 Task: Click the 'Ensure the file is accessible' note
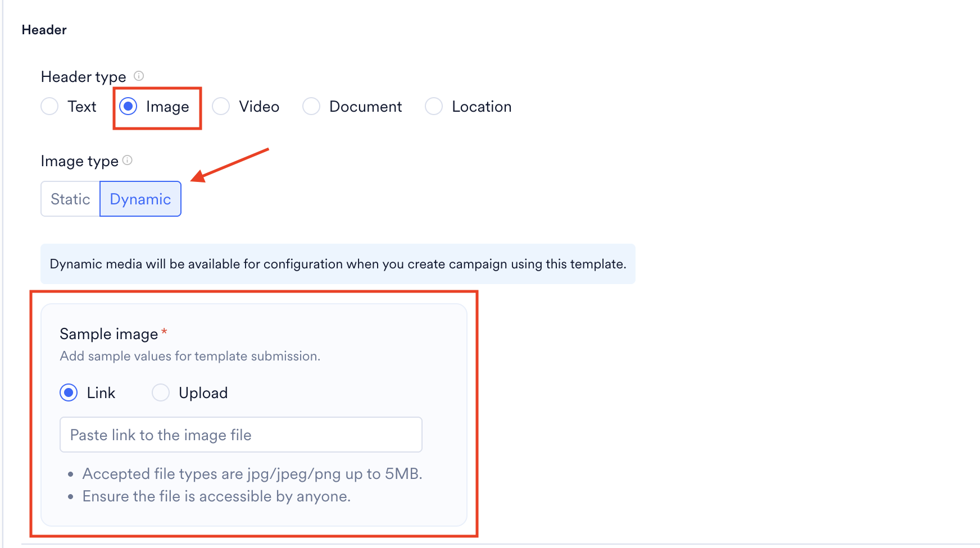coord(216,496)
